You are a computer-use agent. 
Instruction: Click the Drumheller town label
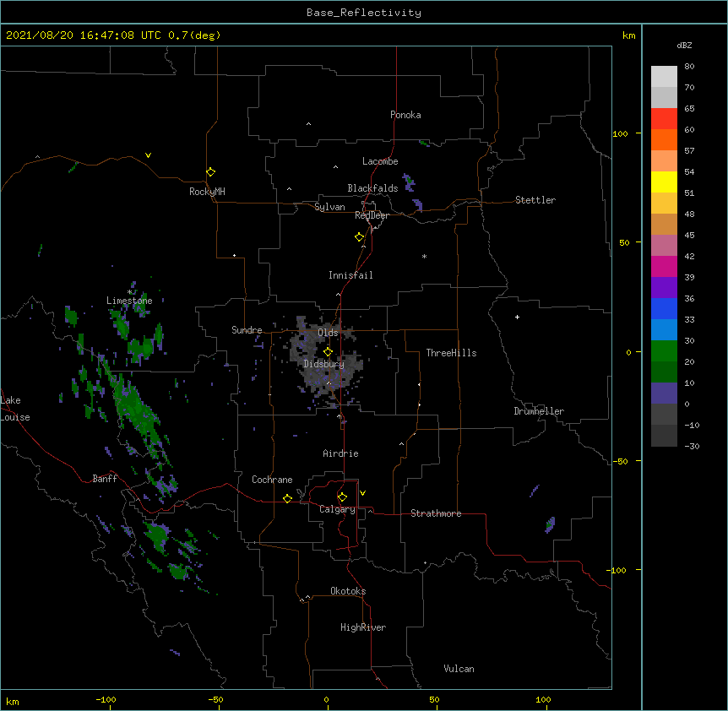(539, 411)
